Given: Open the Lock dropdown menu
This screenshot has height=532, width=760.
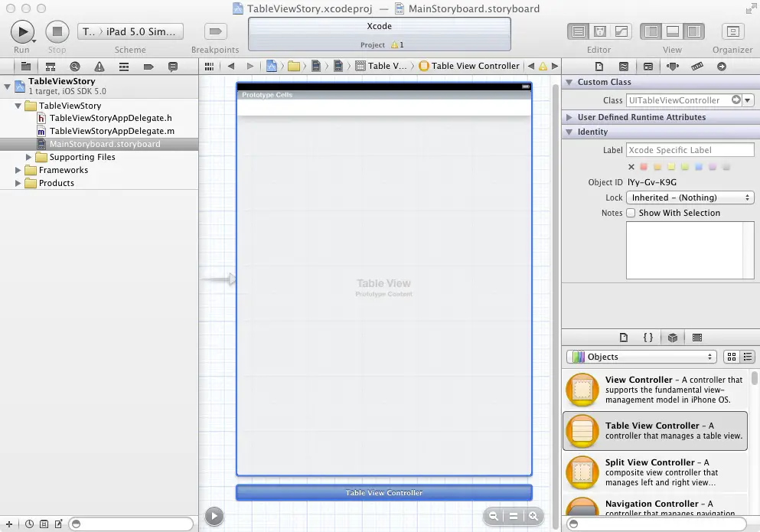Looking at the screenshot, I should tap(690, 197).
